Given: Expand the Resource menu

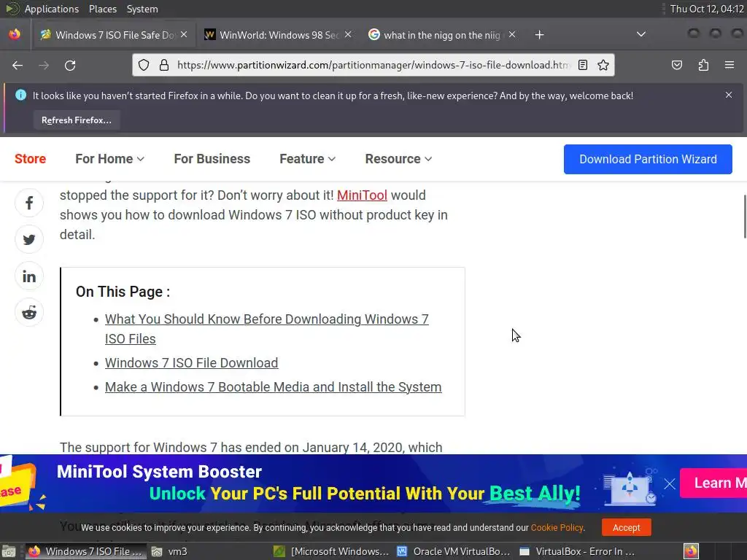Looking at the screenshot, I should point(398,159).
